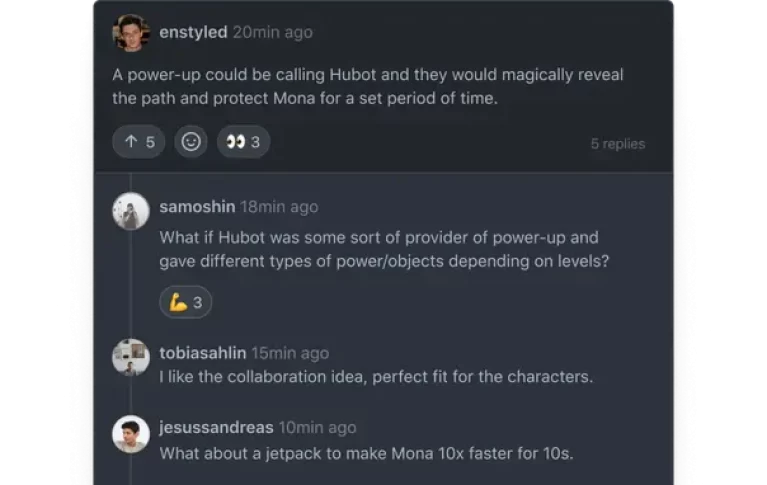
Task: Expand the 5 replies thread
Action: coord(617,143)
